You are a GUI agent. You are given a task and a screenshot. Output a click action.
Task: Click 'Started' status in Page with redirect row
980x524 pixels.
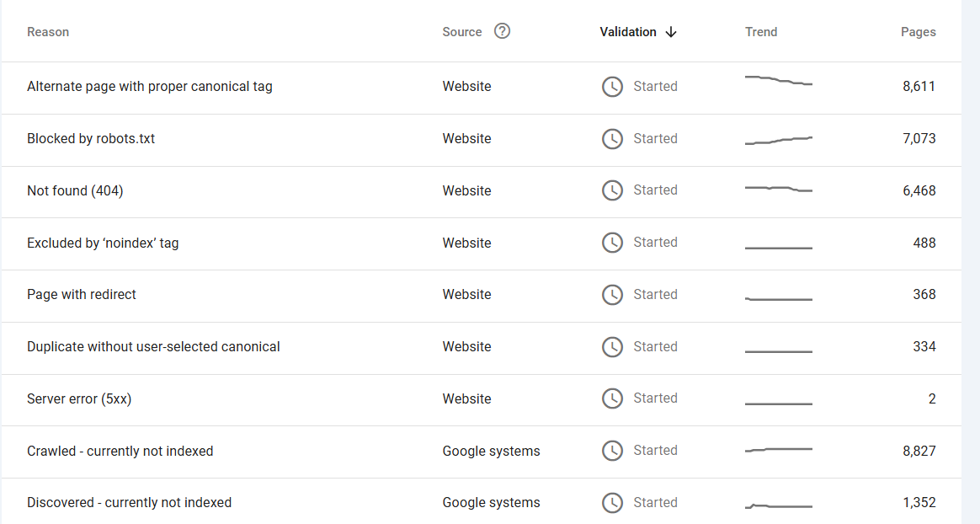(x=655, y=295)
